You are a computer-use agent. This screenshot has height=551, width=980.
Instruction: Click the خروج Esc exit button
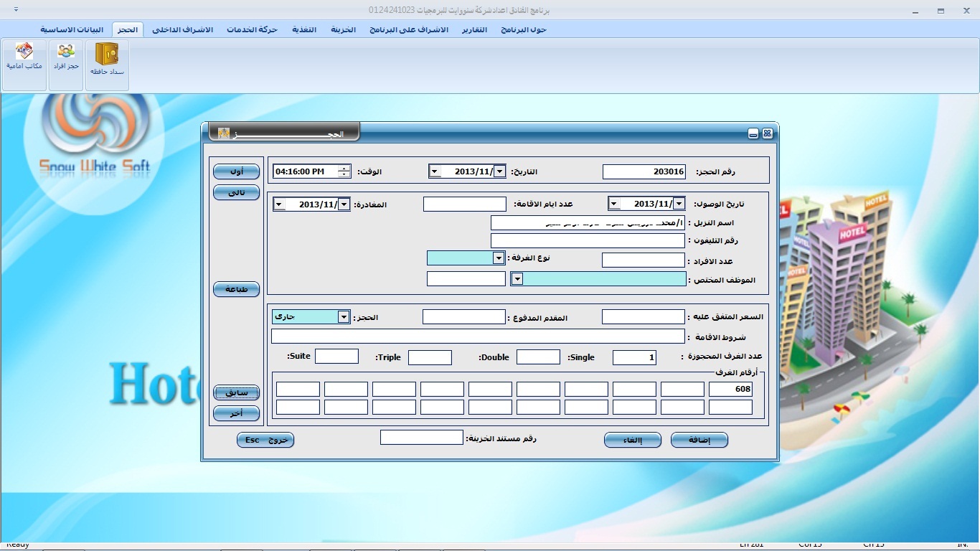click(x=265, y=440)
